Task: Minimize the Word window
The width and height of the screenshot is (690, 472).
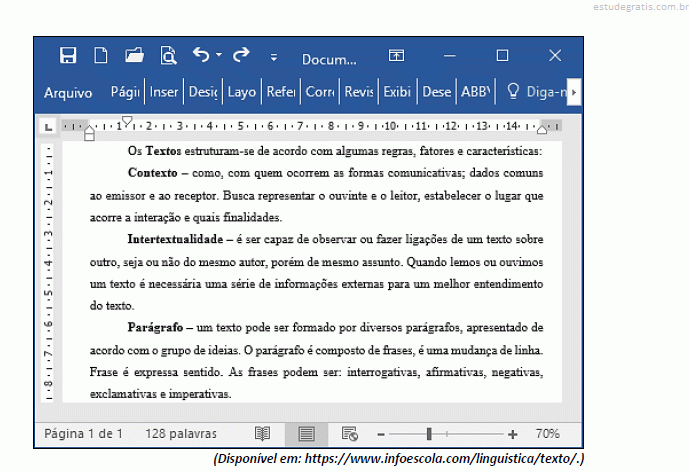Action: [449, 56]
